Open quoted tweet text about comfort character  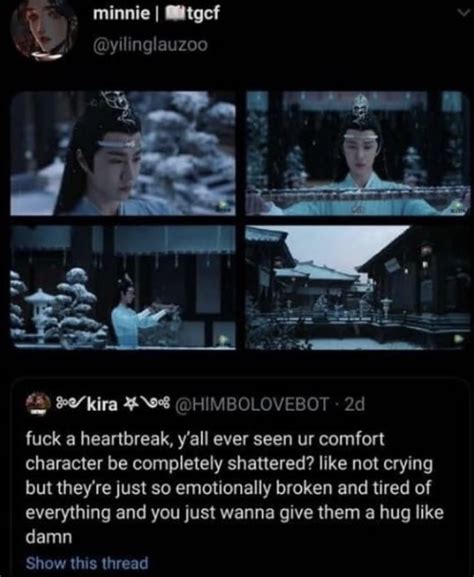235,488
